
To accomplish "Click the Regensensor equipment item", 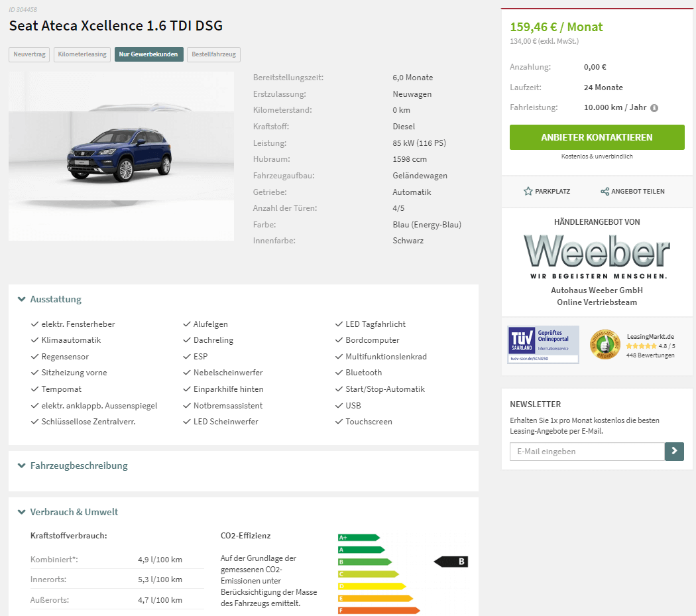I will coord(65,357).
